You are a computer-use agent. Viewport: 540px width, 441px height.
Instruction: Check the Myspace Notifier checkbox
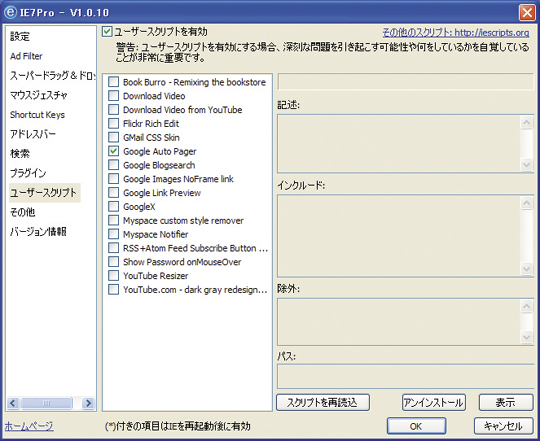(113, 234)
